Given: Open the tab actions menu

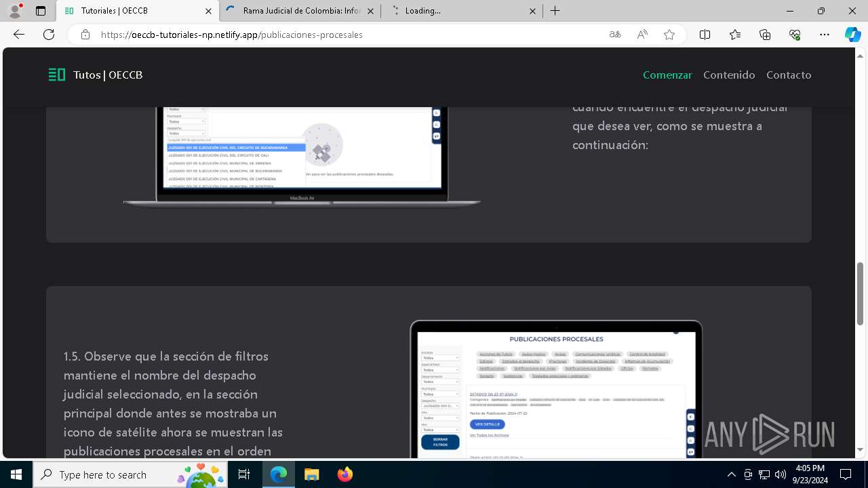Looking at the screenshot, I should [x=41, y=11].
